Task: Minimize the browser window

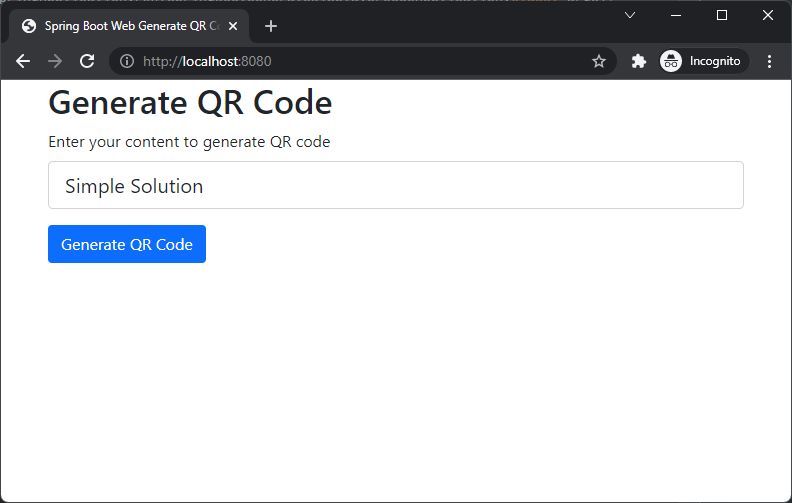Action: (676, 15)
